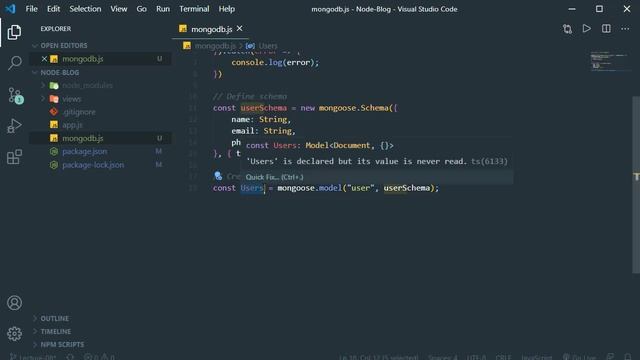The height and width of the screenshot is (360, 640).
Task: Close mongodb.js in Open Editors list
Action: (44, 59)
